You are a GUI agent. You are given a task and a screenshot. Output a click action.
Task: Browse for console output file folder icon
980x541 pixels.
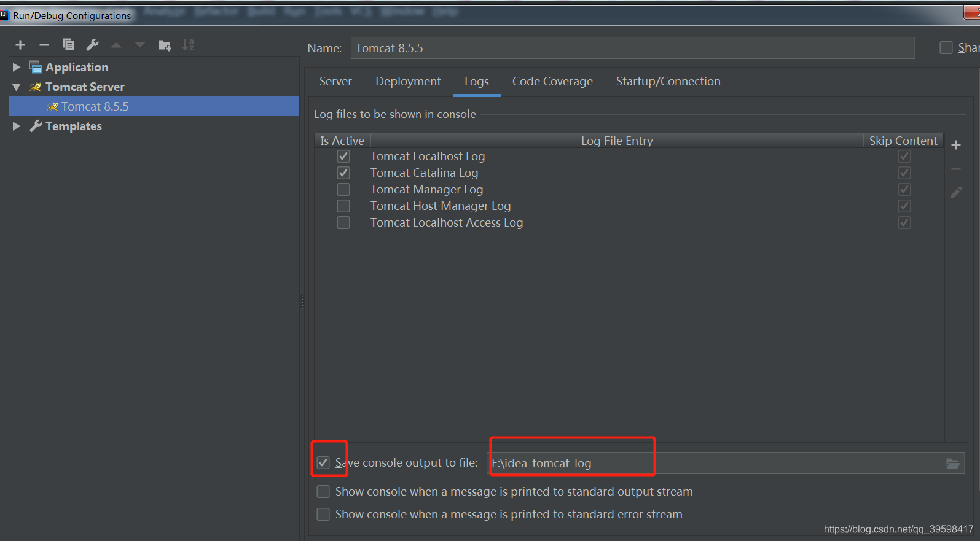[953, 463]
